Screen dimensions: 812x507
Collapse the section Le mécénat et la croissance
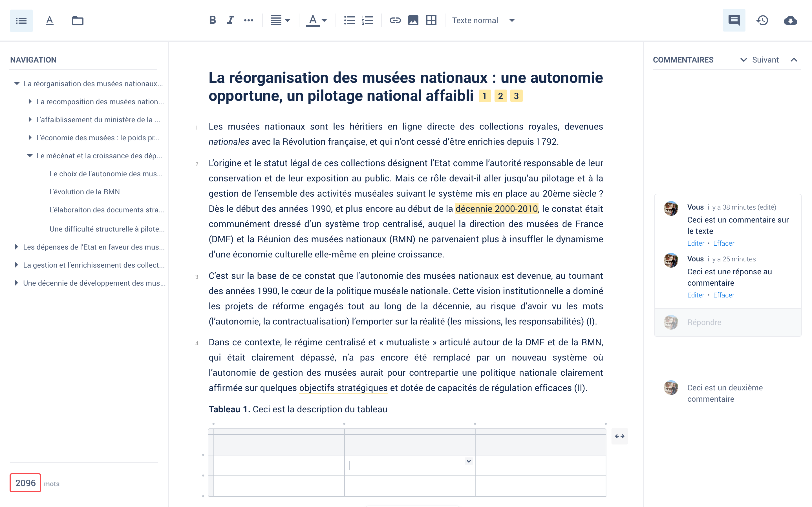[30, 155]
